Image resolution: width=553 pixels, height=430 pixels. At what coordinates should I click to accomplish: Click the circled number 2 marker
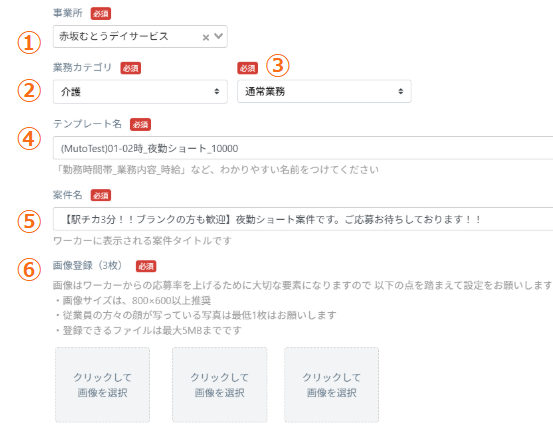pyautogui.click(x=29, y=91)
